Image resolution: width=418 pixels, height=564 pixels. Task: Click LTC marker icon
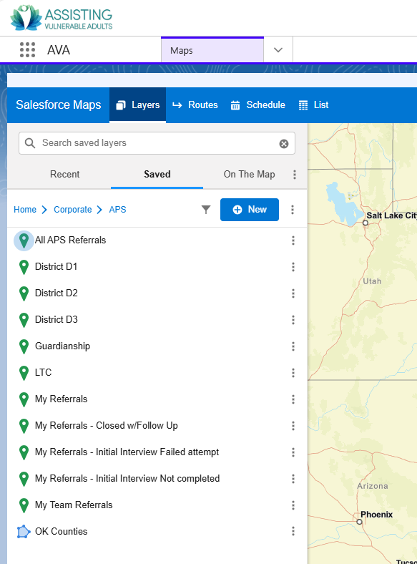coord(24,373)
